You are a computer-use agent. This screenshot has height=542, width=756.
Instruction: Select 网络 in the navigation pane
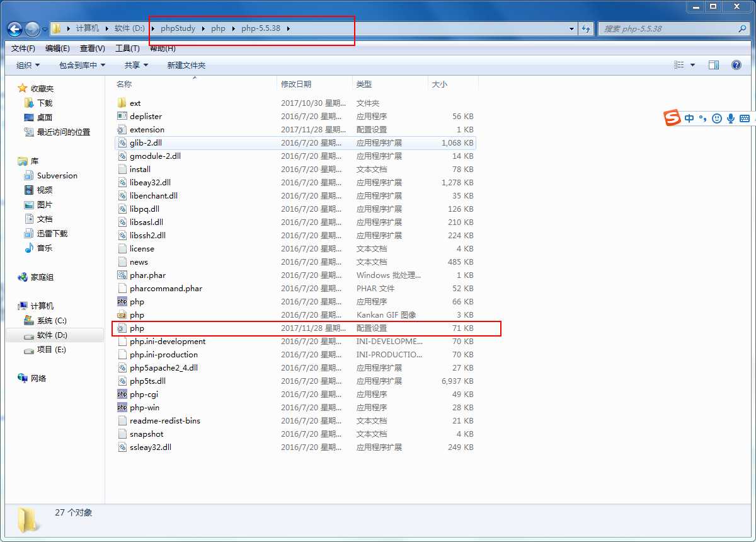[x=38, y=379]
